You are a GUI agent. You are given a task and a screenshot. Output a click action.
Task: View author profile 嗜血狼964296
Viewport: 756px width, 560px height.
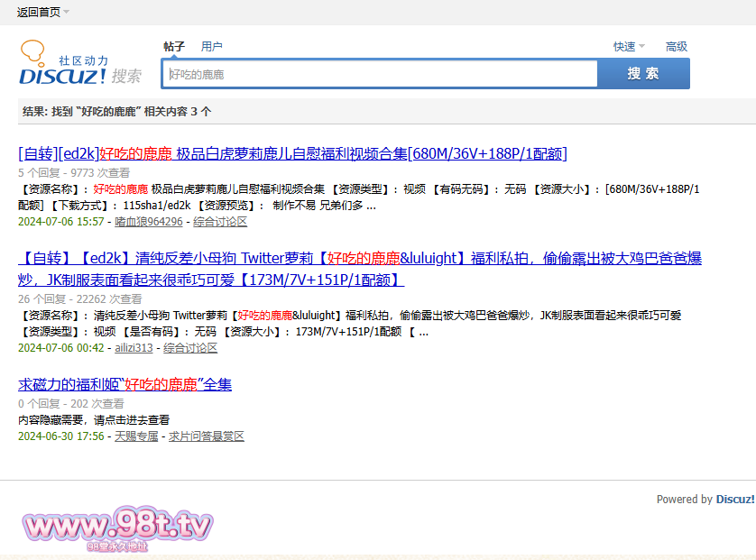[149, 222]
